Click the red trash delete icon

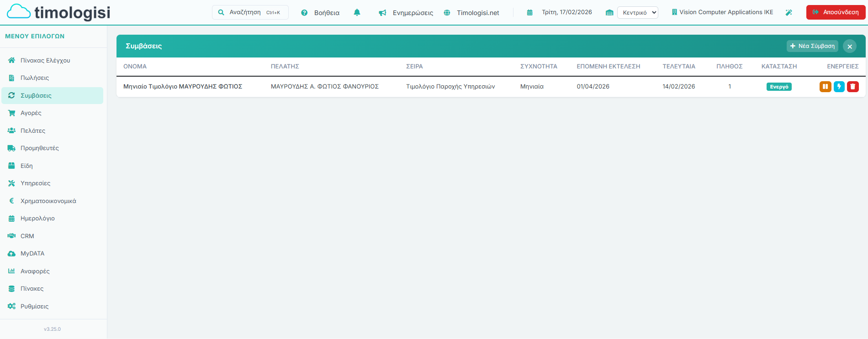(852, 87)
